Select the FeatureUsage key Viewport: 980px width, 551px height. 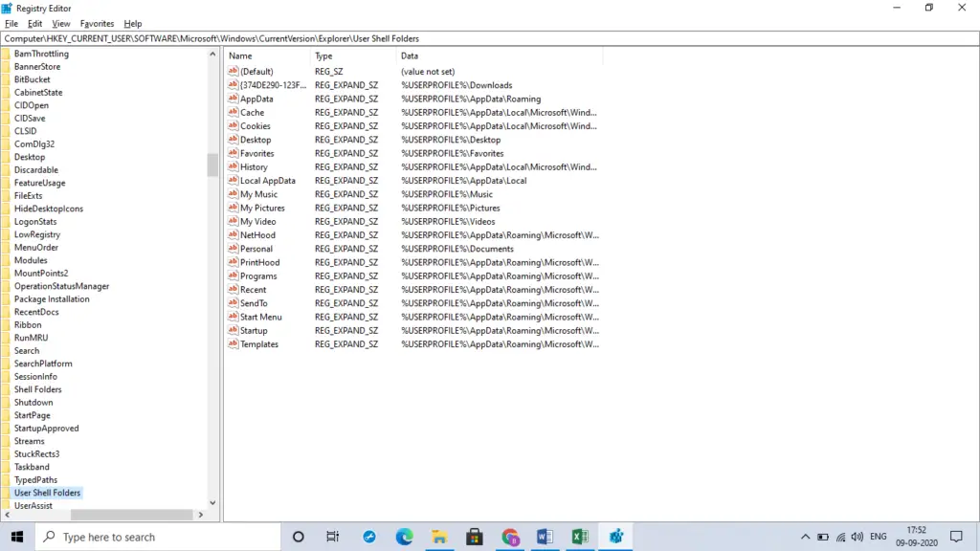[x=40, y=183]
